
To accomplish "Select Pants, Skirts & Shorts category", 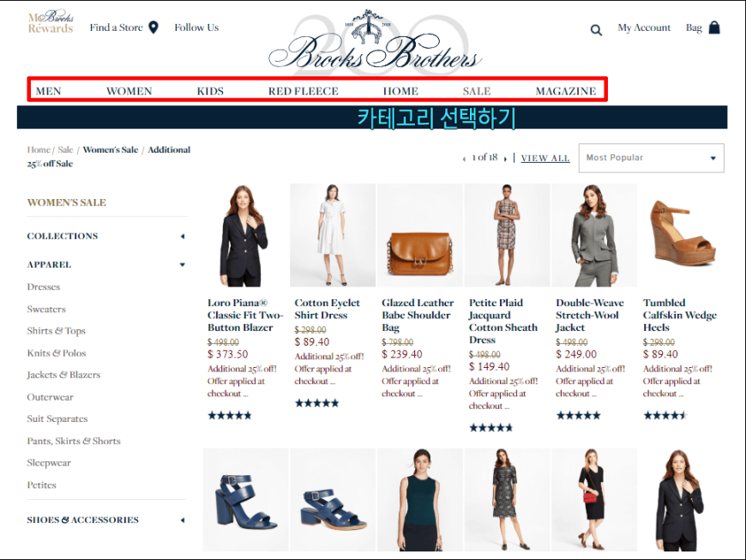I will tap(74, 441).
